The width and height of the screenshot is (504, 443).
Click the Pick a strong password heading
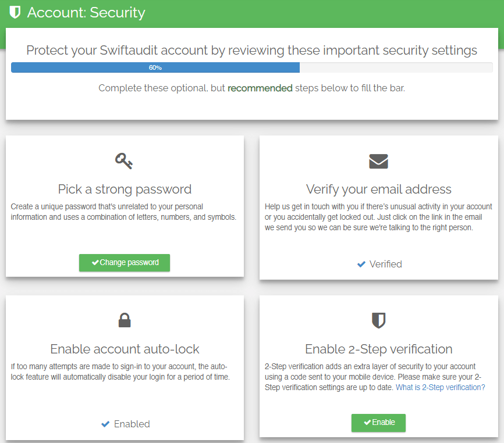tap(125, 189)
